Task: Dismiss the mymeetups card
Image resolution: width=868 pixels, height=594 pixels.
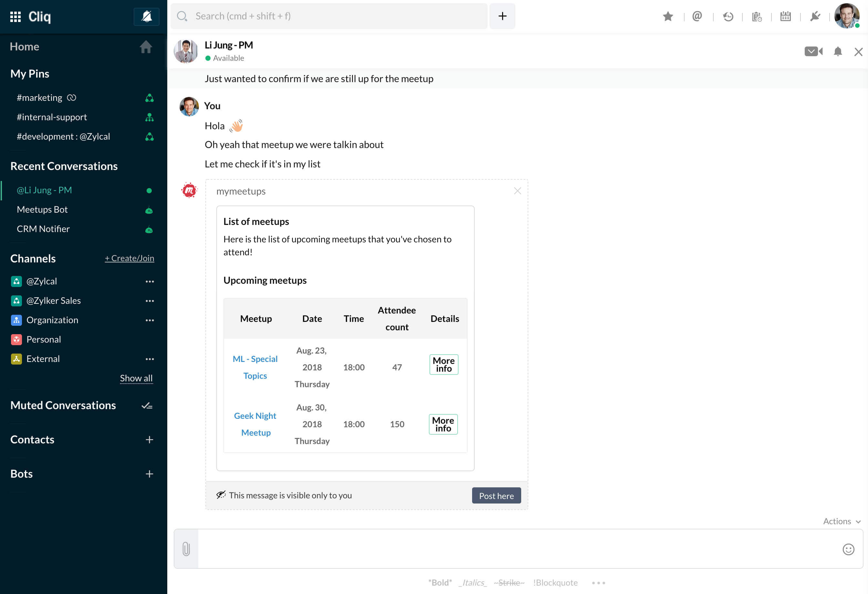Action: pyautogui.click(x=517, y=191)
